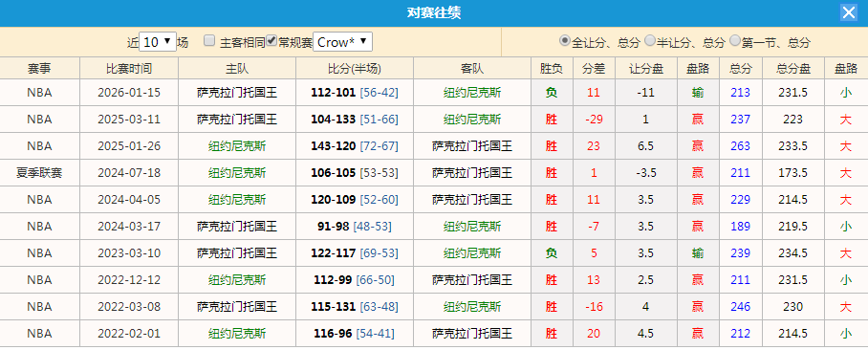Select the 第一节、总分 radio option
This screenshot has height=350, width=868.
[735, 40]
